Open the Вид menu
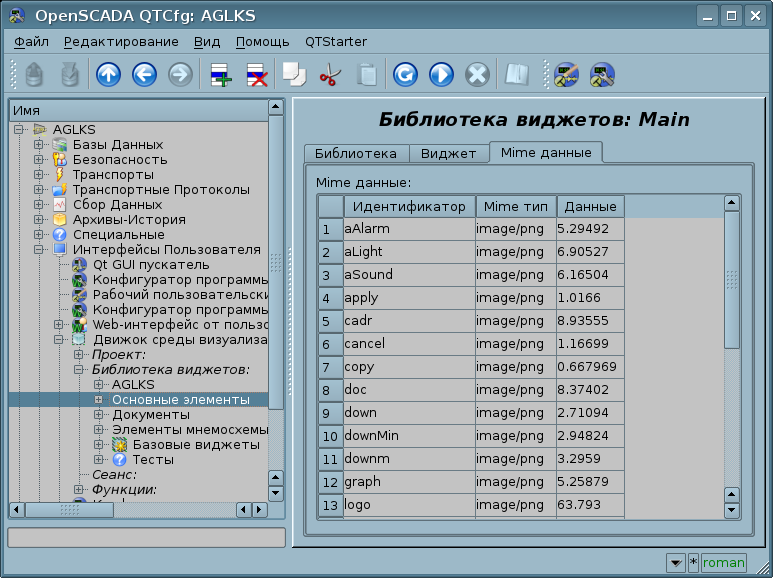Image resolution: width=773 pixels, height=578 pixels. pyautogui.click(x=207, y=42)
